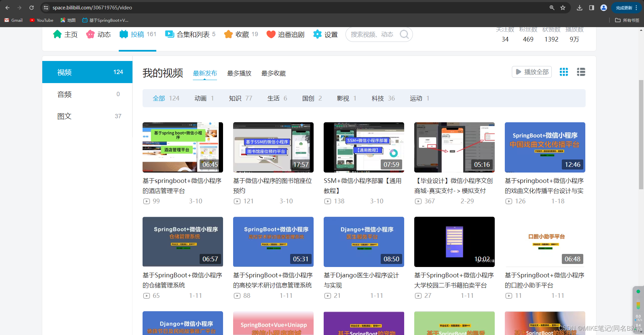Viewport: 644px width, 335px height.
Task: Click the address bar URL
Action: click(x=92, y=7)
